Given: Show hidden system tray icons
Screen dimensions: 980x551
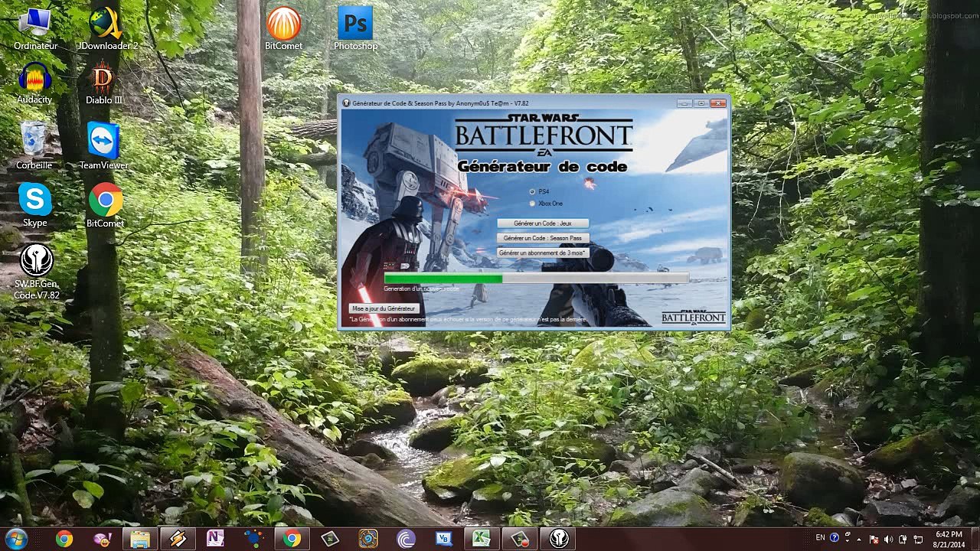Looking at the screenshot, I should [x=860, y=539].
